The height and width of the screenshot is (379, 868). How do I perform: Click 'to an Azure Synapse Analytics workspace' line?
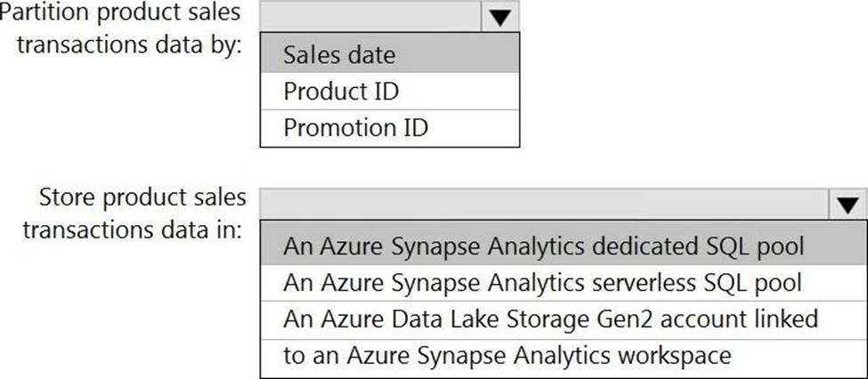point(507,356)
